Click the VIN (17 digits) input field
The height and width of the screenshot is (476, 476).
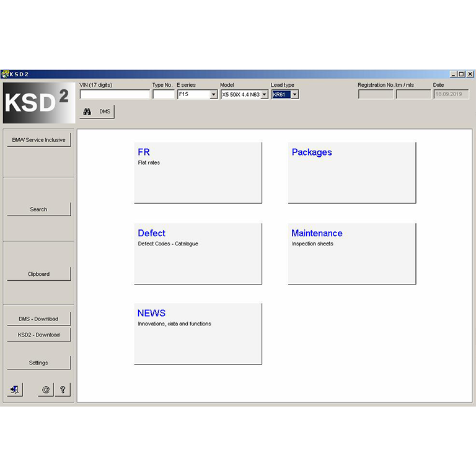115,94
